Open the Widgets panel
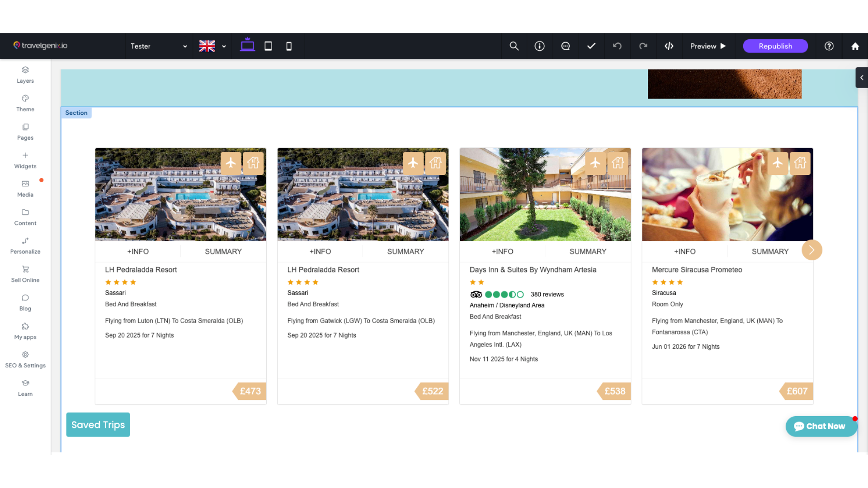The height and width of the screenshot is (488, 868). (x=25, y=159)
